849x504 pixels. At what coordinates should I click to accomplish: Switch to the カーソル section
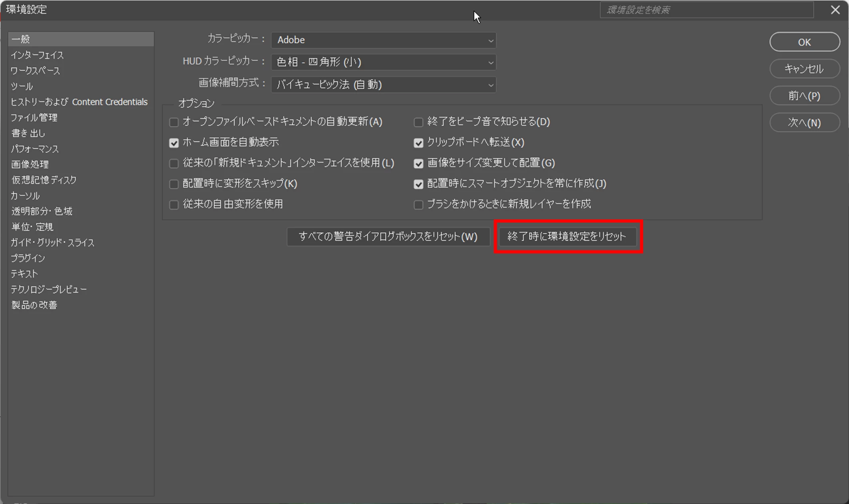pyautogui.click(x=25, y=196)
